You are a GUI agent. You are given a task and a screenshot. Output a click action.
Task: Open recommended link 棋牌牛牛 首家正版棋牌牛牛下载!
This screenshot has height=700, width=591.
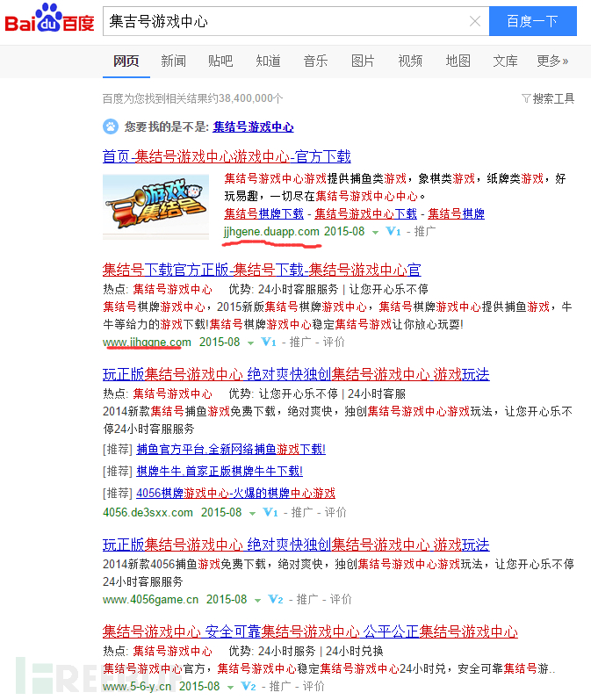tap(220, 471)
